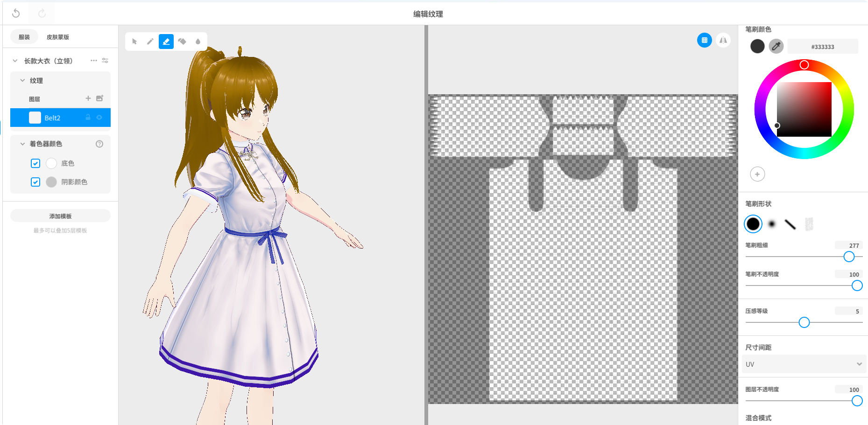868x425 pixels.
Task: Select the cursor pointer tool
Action: (x=134, y=42)
